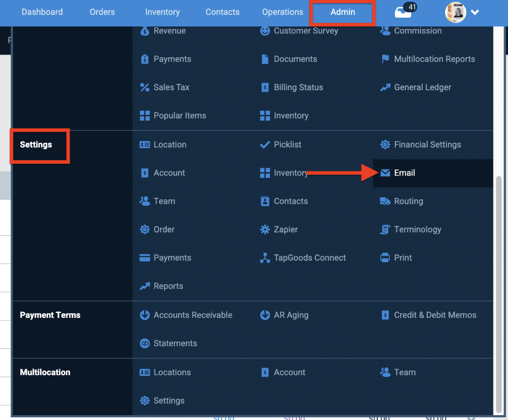The height and width of the screenshot is (420, 508).
Task: Click the Location ID card icon
Action: pyautogui.click(x=144, y=144)
